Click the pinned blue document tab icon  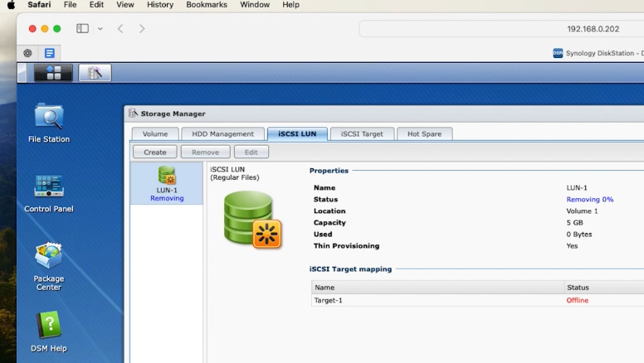click(50, 53)
